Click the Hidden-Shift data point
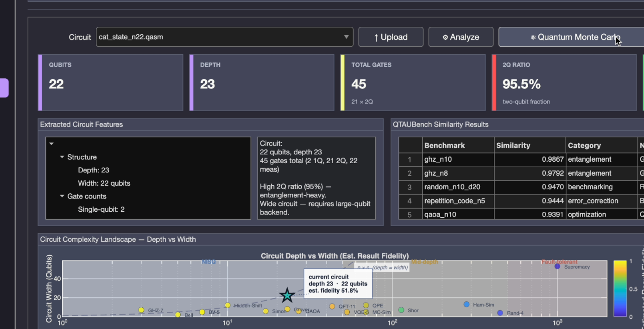 tap(227, 305)
